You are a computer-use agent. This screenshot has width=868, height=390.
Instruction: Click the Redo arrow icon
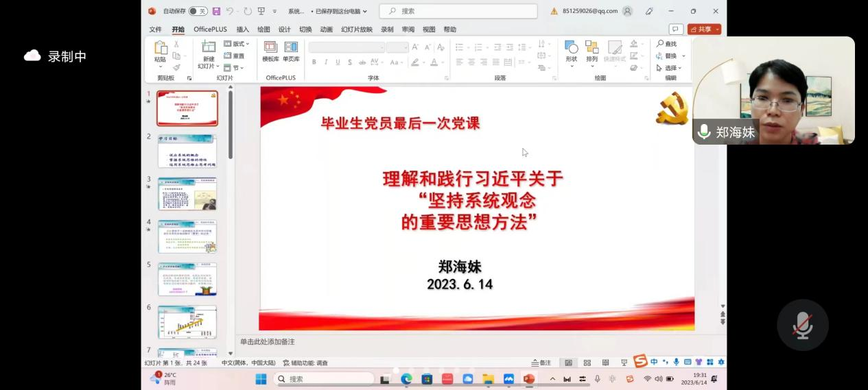248,11
